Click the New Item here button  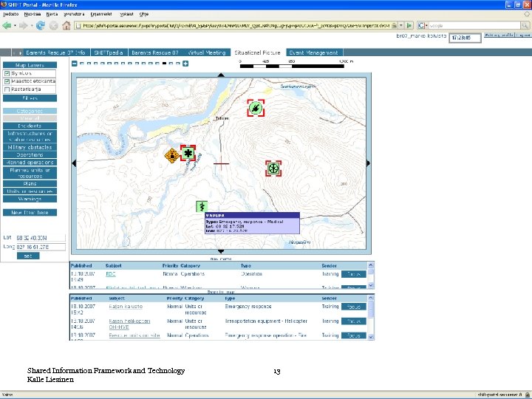click(30, 212)
